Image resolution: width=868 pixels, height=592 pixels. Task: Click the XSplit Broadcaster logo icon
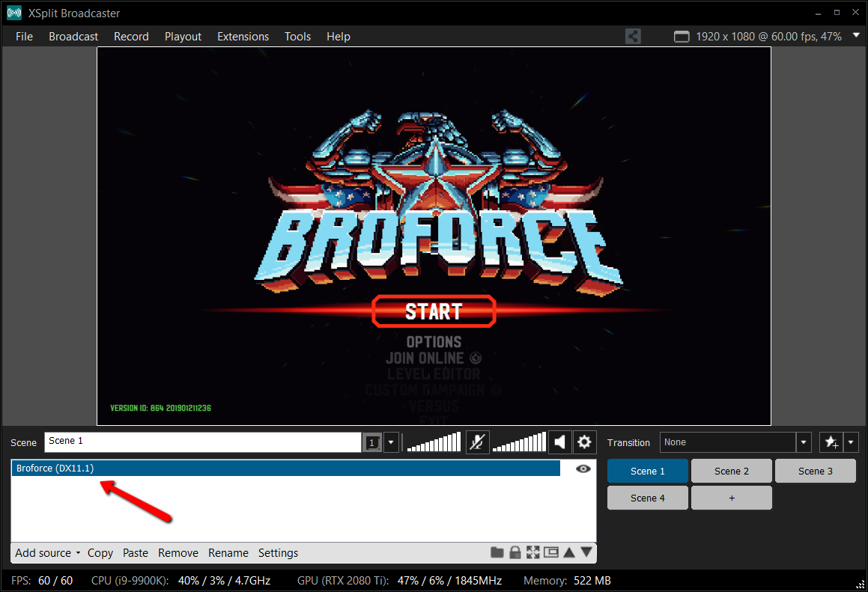tap(13, 13)
